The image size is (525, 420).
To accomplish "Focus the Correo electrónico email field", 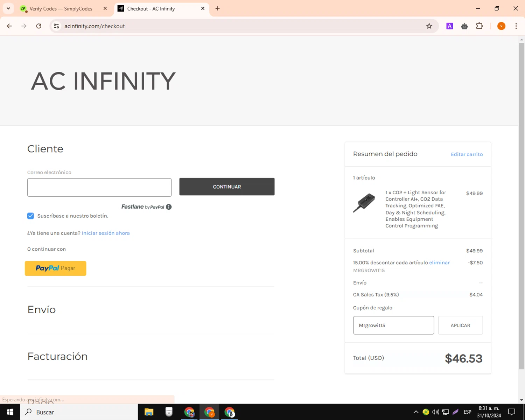I will point(99,187).
